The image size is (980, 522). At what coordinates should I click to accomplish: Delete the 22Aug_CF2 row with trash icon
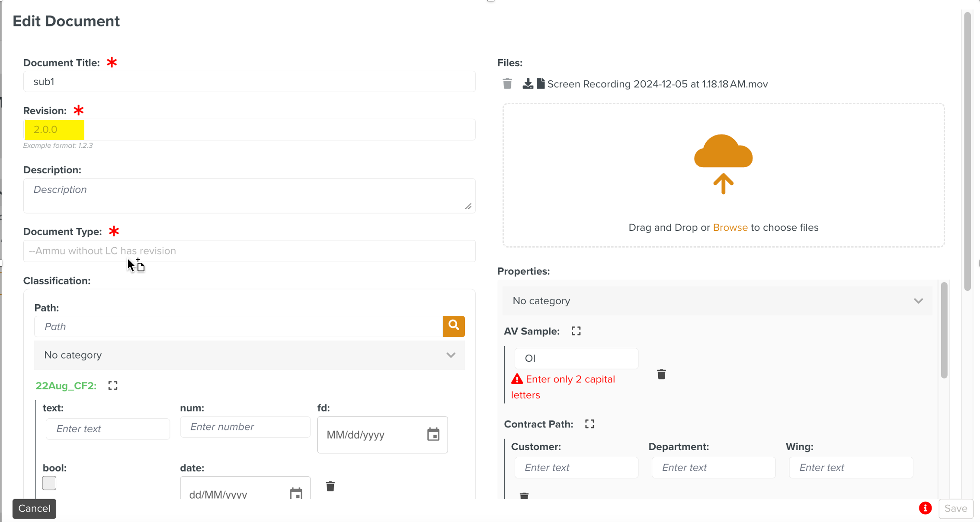(x=330, y=487)
